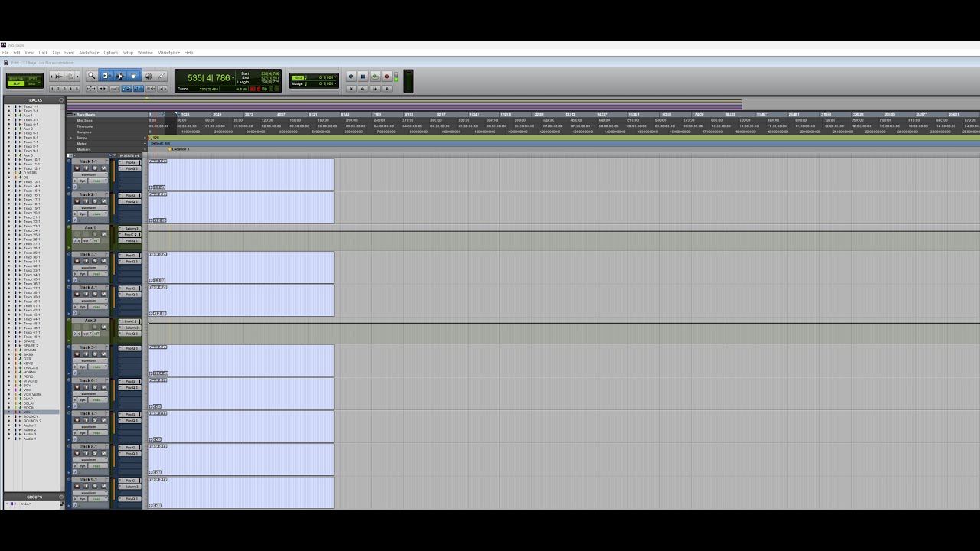Screen dimensions: 980x551
Task: Open the AudioSuite menu
Action: pyautogui.click(x=89, y=53)
